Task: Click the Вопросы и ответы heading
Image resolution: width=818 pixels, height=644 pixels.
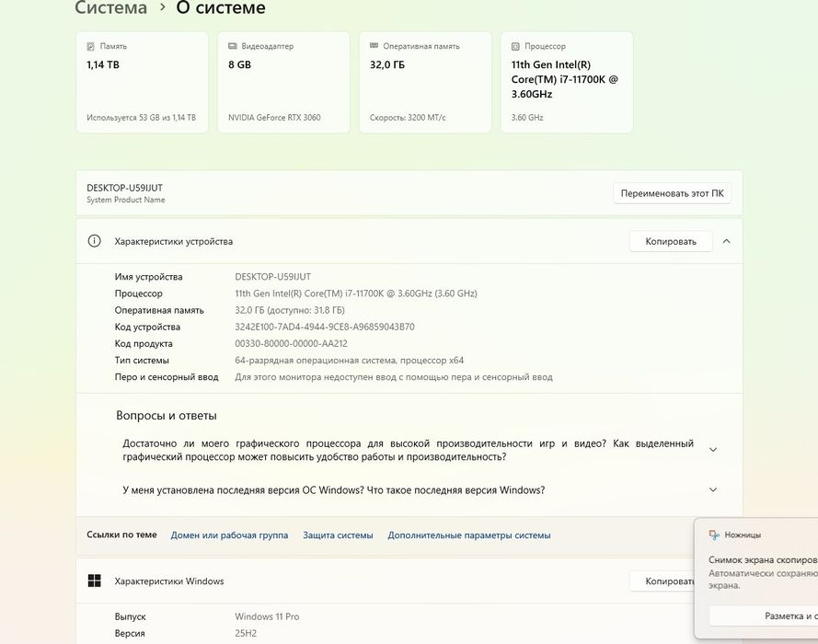Action: click(167, 416)
